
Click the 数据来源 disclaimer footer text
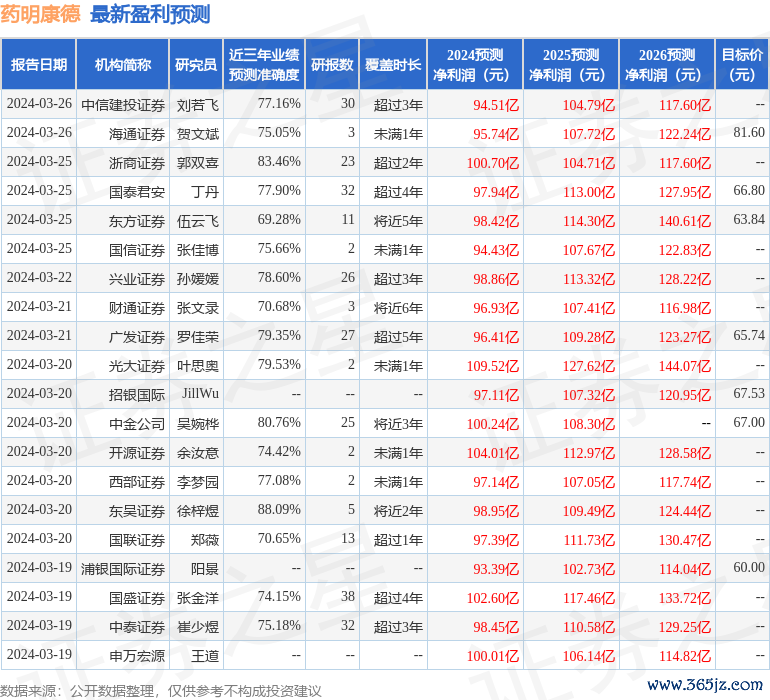click(x=161, y=691)
